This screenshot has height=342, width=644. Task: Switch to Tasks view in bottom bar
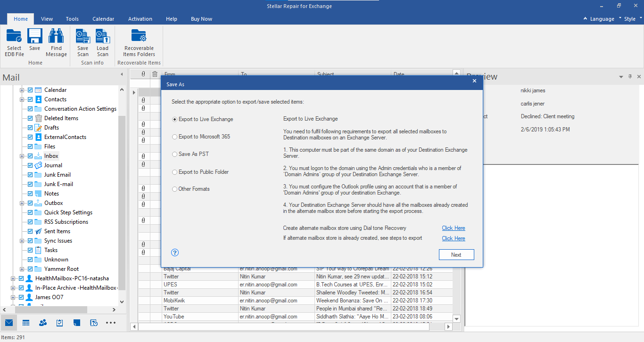pos(60,323)
